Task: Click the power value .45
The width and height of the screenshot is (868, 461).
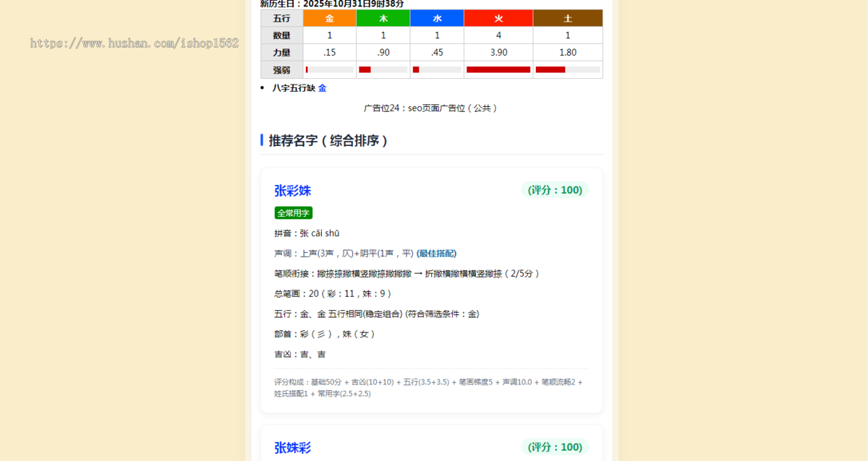Action: (437, 53)
